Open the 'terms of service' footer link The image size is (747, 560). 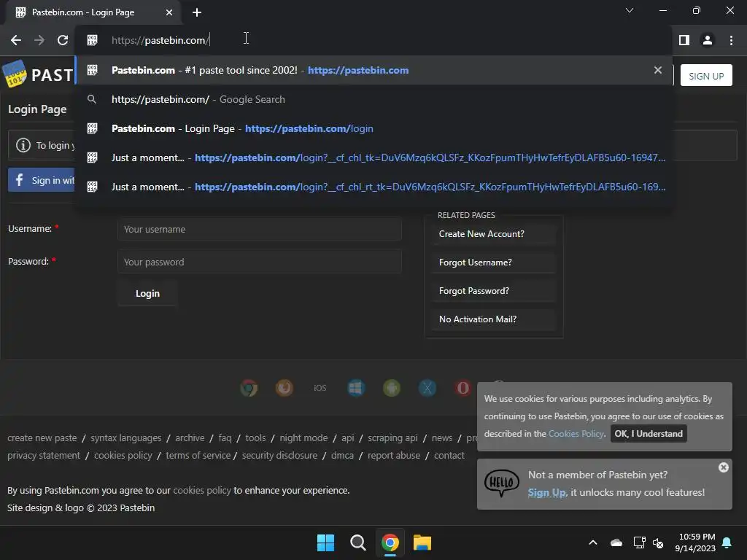198,455
